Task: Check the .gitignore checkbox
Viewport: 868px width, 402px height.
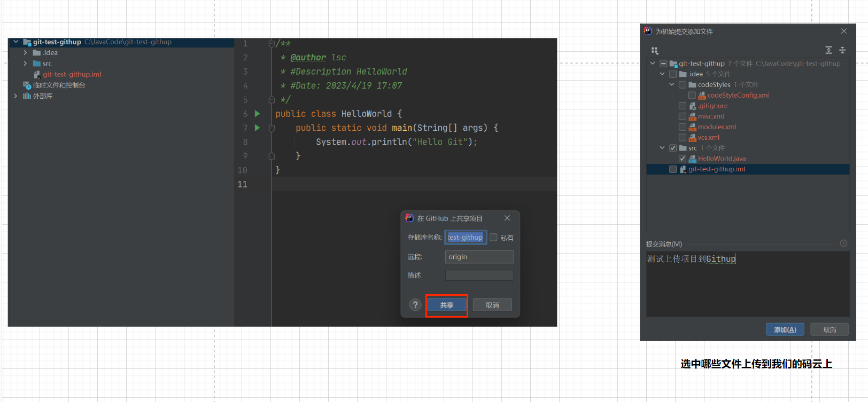Action: tap(683, 106)
